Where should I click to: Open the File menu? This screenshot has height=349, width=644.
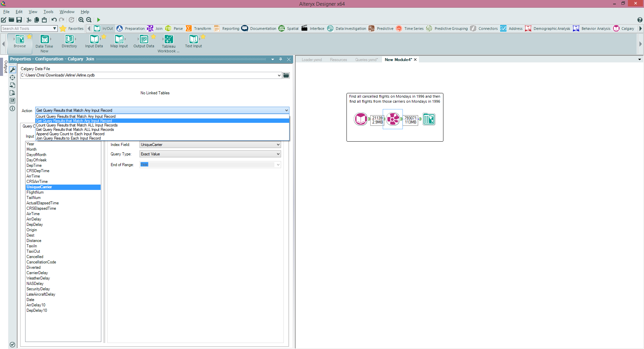6,12
